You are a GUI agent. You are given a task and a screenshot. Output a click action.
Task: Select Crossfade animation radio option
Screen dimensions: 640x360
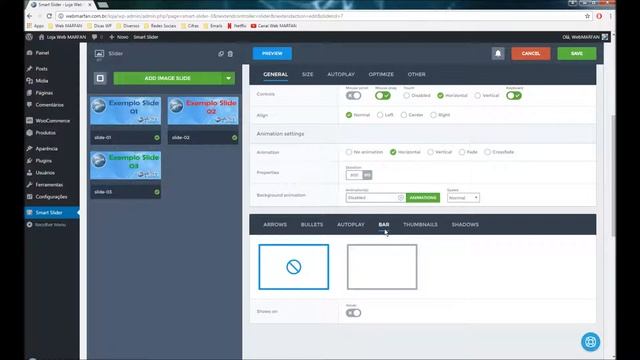[x=487, y=152]
